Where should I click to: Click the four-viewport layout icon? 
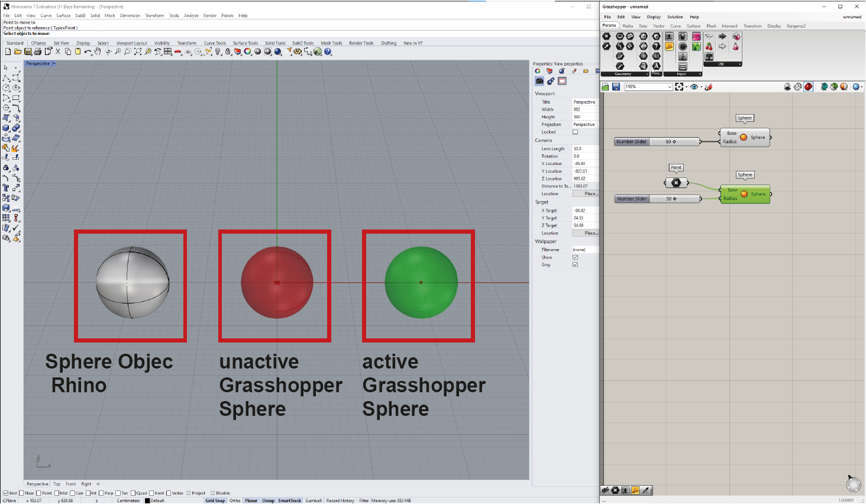pyautogui.click(x=167, y=51)
